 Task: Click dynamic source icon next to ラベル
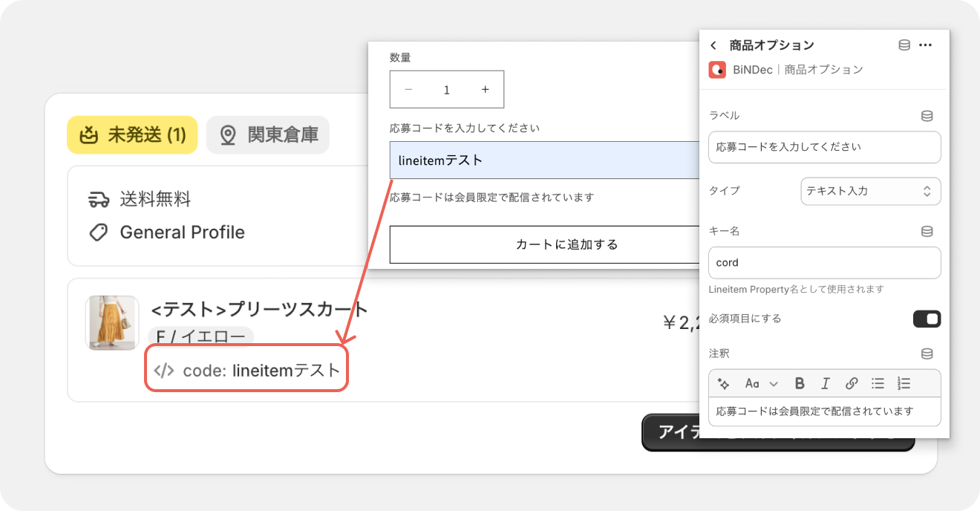point(927,116)
